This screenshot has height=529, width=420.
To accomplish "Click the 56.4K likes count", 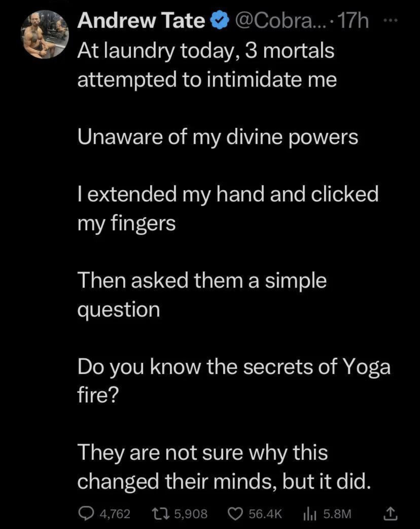I will point(265,514).
